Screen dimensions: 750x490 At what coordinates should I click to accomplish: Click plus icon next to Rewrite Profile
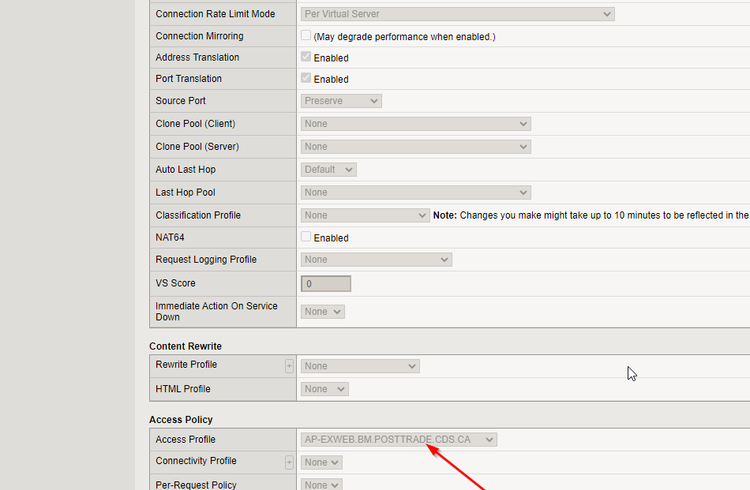tap(289, 366)
